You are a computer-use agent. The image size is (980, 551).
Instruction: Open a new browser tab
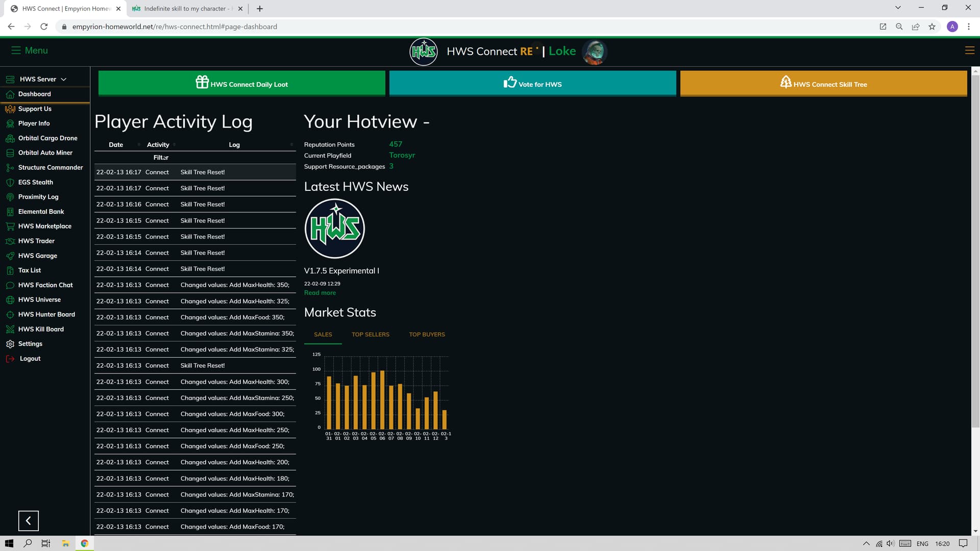[x=260, y=9]
